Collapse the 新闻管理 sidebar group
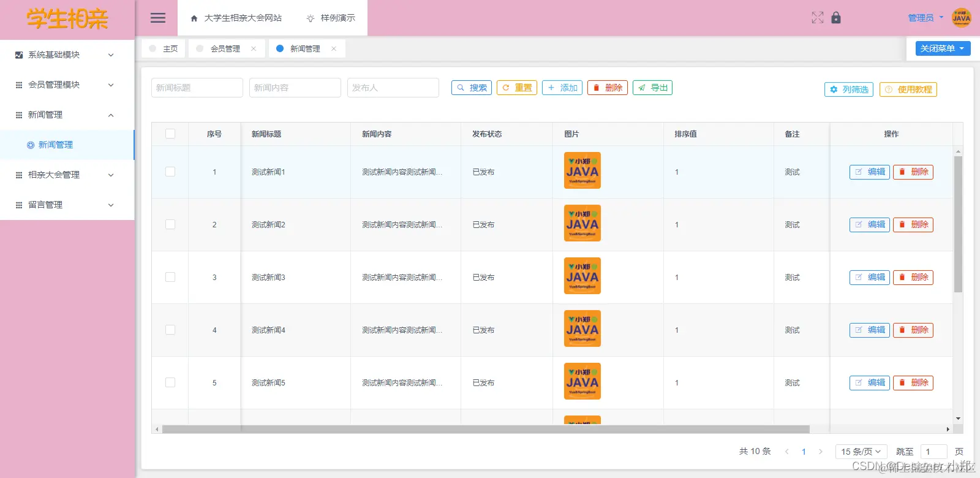The image size is (980, 478). pos(67,115)
